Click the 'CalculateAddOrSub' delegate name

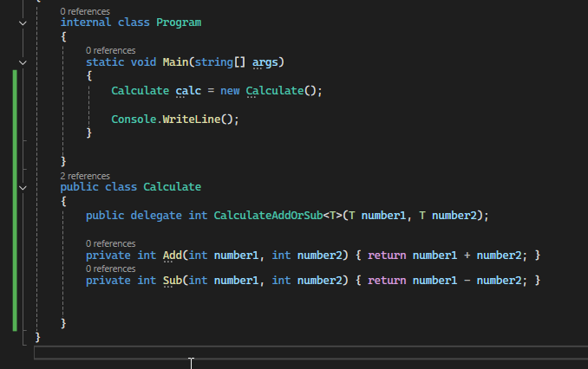pos(269,216)
